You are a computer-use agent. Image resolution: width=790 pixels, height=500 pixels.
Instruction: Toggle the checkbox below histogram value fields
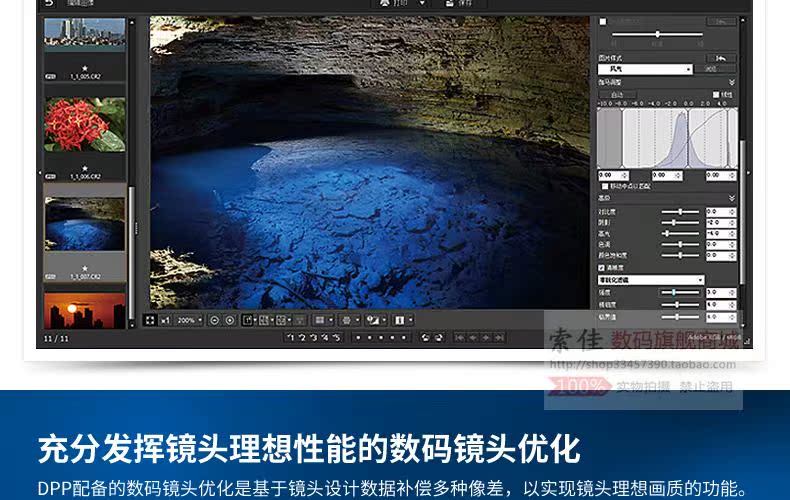coord(605,186)
